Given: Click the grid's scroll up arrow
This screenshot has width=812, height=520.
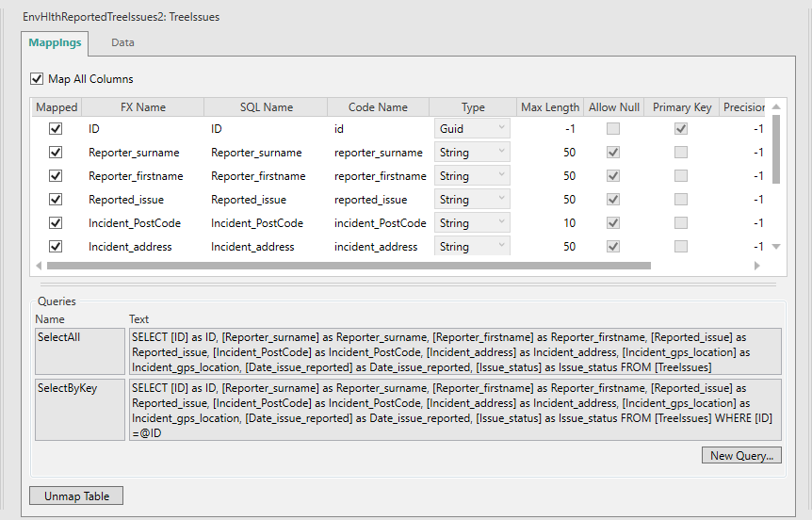Looking at the screenshot, I should [x=776, y=106].
